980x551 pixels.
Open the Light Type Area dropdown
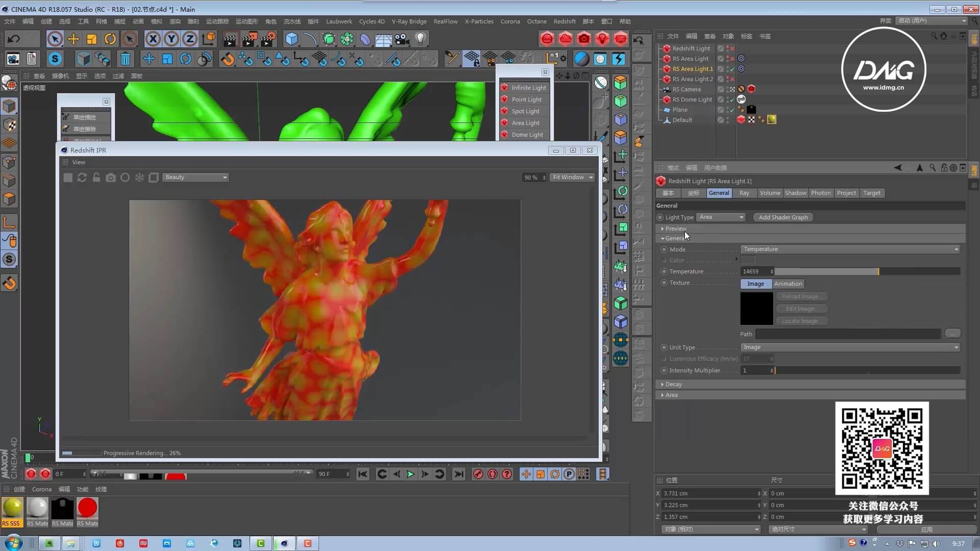[721, 217]
